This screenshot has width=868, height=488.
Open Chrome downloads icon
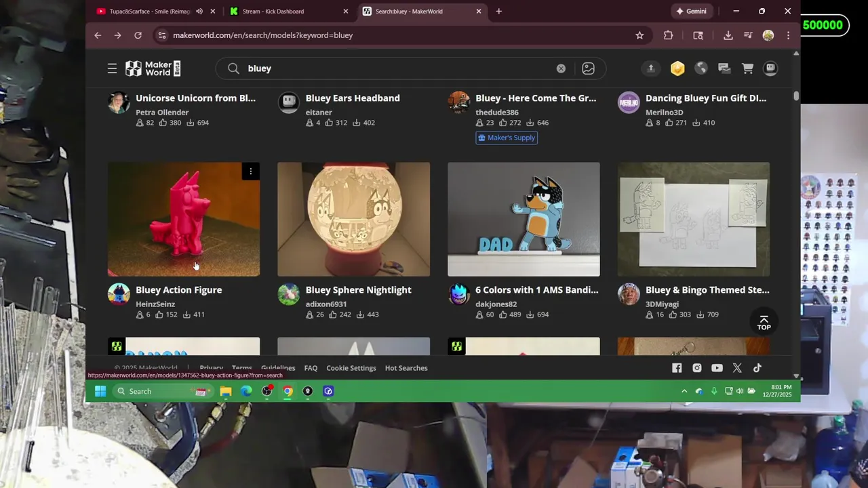[728, 35]
